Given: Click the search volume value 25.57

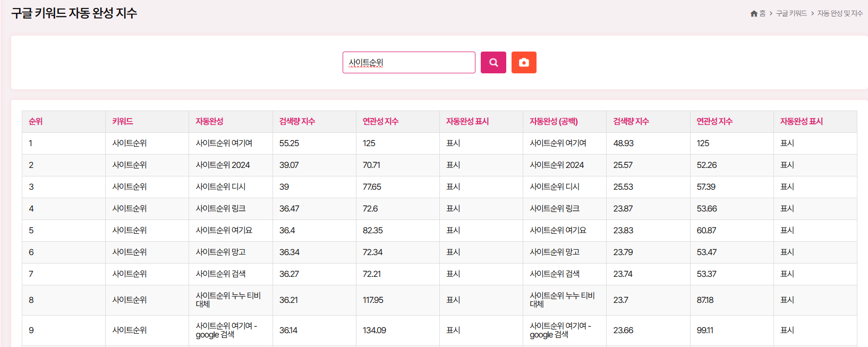Looking at the screenshot, I should tap(623, 165).
